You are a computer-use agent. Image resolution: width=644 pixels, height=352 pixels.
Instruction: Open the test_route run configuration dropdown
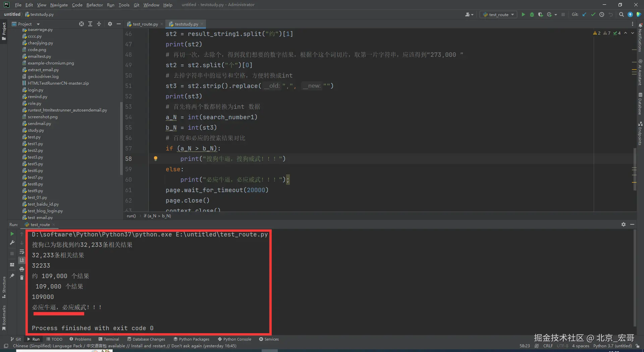[498, 14]
